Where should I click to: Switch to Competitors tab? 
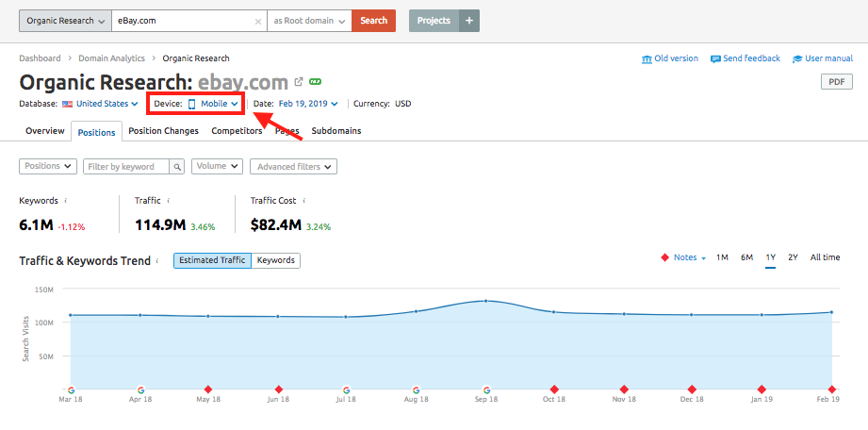click(x=237, y=131)
